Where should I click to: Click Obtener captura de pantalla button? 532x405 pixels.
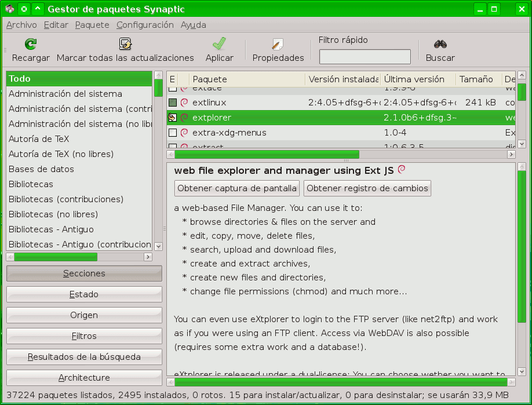tap(237, 188)
